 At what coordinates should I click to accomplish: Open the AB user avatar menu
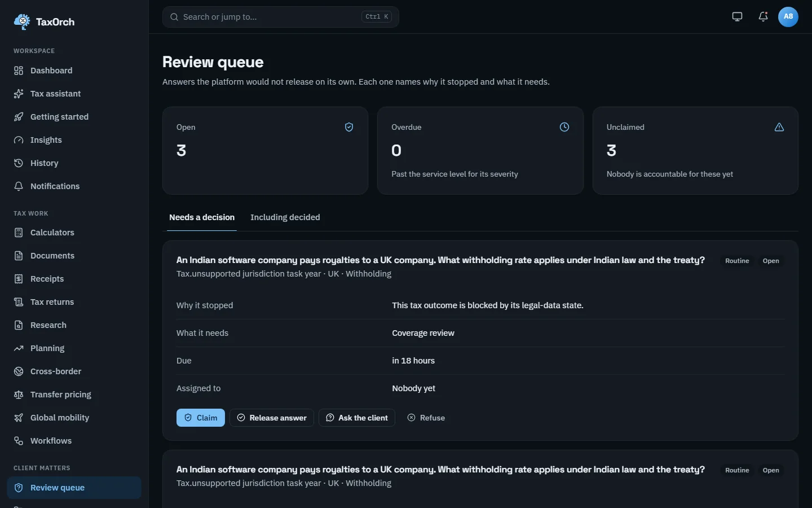[x=788, y=17]
